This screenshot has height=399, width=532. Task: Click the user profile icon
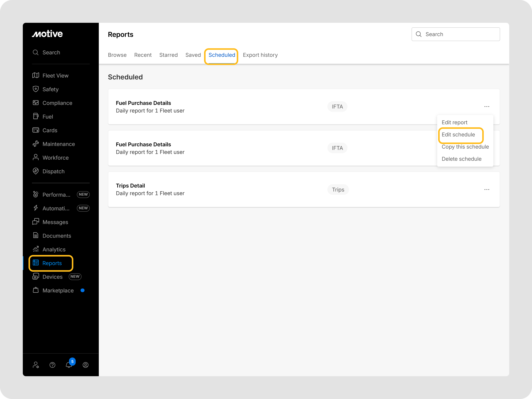(x=86, y=365)
